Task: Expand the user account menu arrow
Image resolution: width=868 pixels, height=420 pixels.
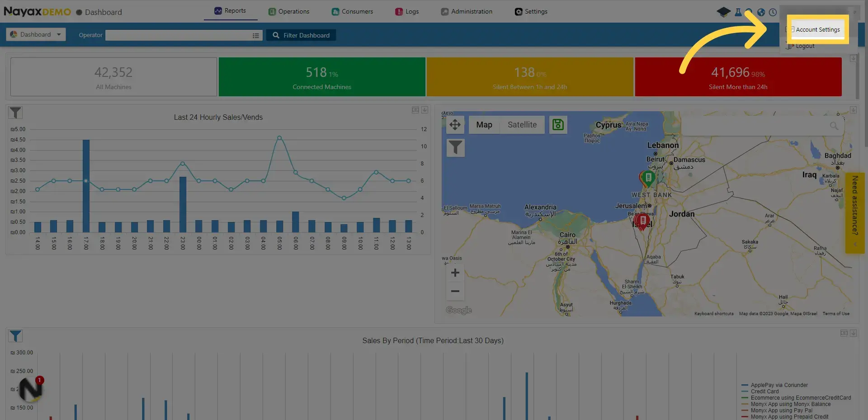Action: point(855,12)
